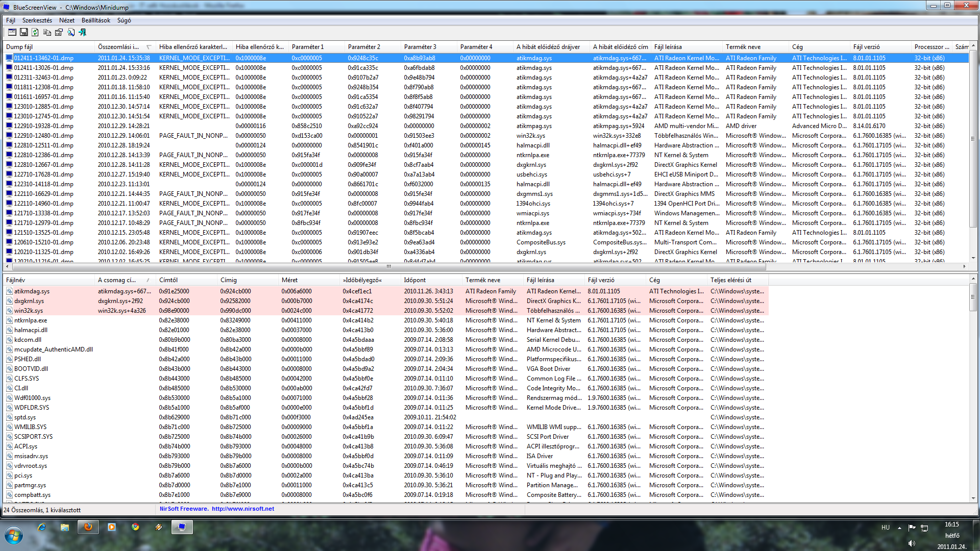The height and width of the screenshot is (551, 980).
Task: Select ntkrnlpa.exe in lower pane
Action: pos(31,320)
